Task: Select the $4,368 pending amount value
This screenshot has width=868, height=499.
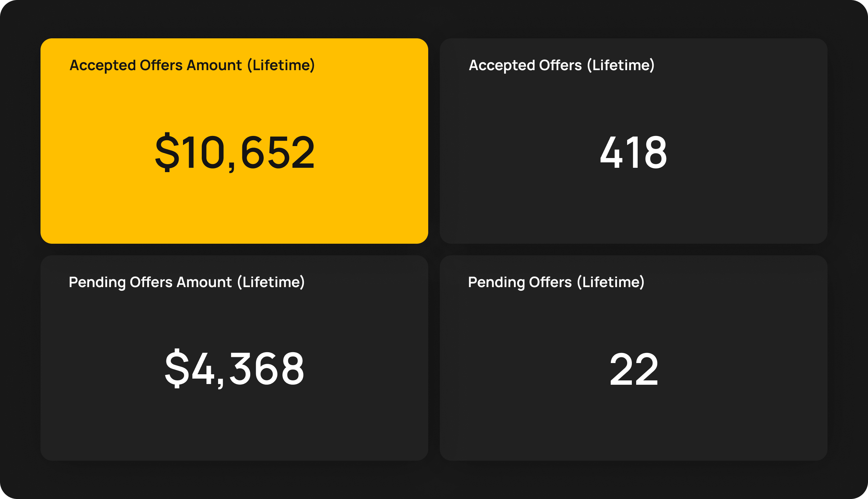Action: [234, 369]
